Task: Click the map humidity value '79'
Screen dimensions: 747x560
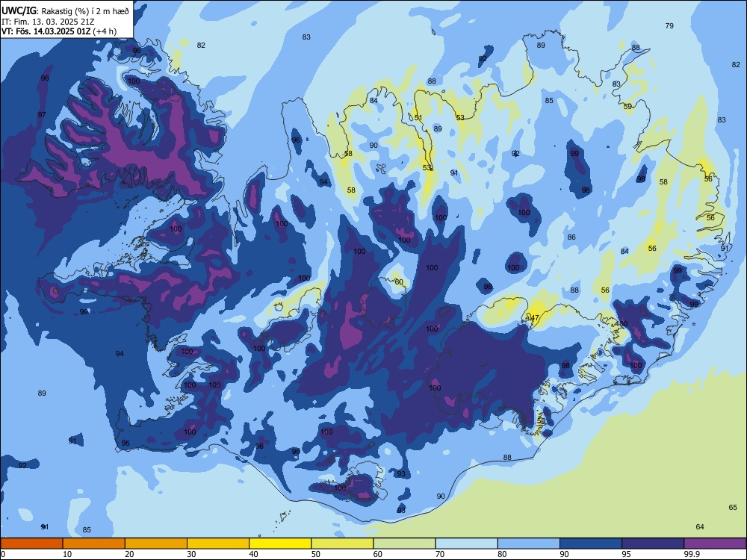Action: [669, 25]
